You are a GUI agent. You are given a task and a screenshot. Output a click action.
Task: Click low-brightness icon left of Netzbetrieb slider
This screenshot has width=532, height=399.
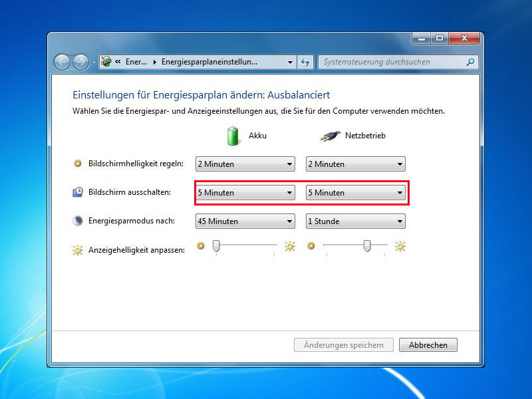[311, 245]
